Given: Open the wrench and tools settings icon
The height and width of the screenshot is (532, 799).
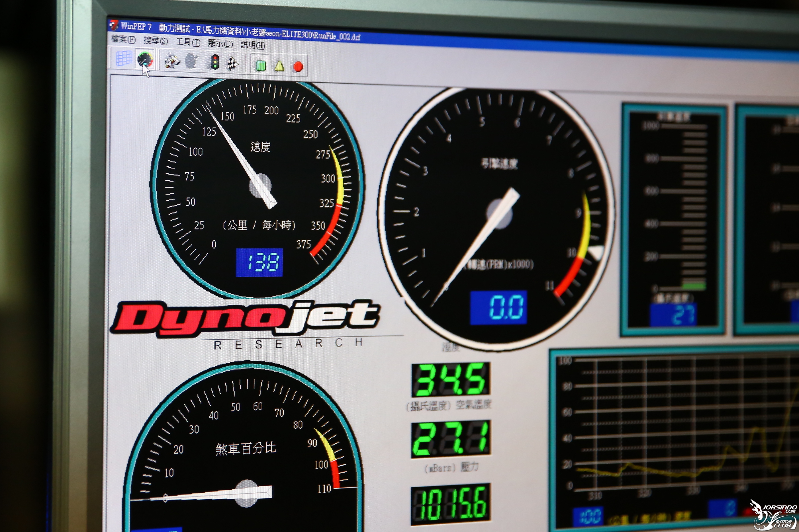Looking at the screenshot, I should pos(172,61).
